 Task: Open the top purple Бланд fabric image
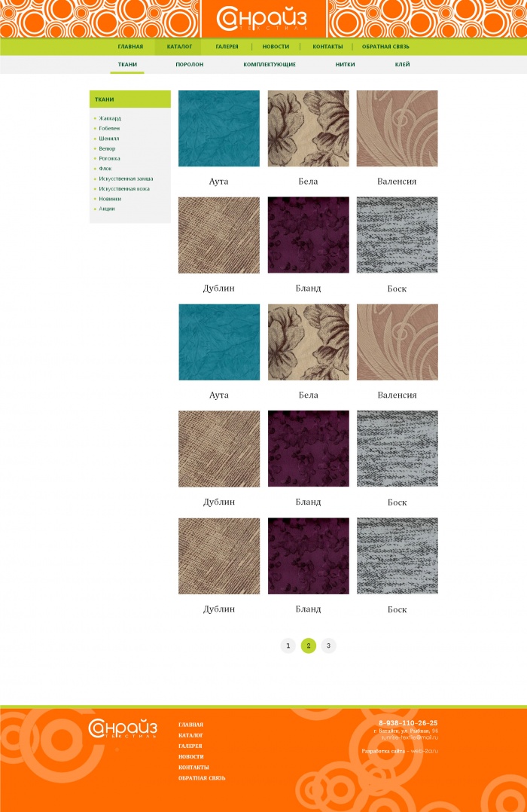[x=308, y=235]
